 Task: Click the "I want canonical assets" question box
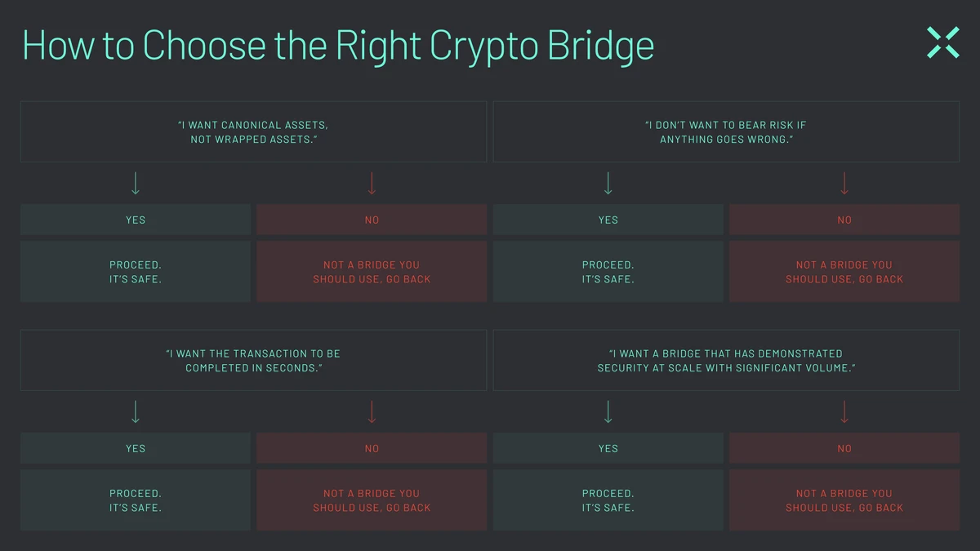[x=253, y=131]
